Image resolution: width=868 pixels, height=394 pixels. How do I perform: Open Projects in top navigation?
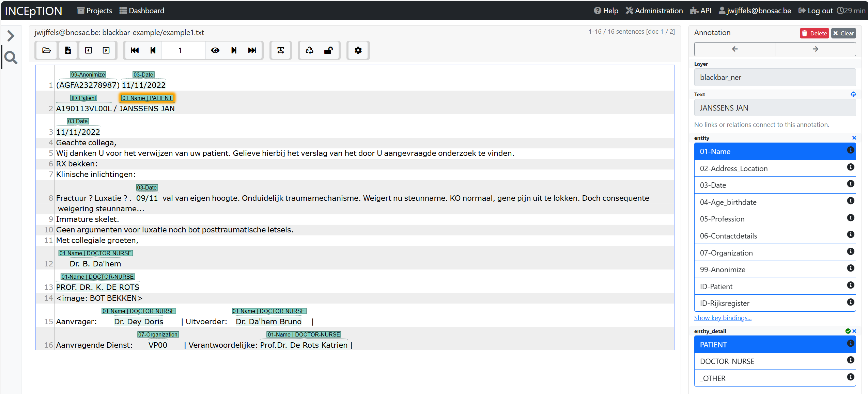coord(95,11)
